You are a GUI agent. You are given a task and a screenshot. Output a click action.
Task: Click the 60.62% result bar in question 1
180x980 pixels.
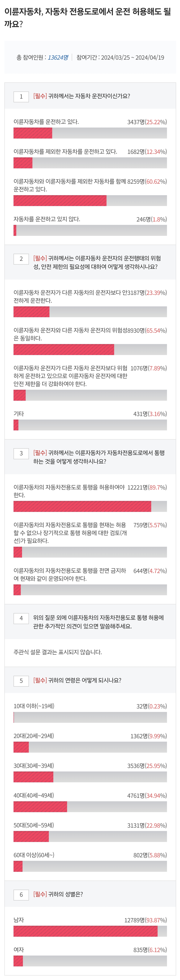coord(90,201)
